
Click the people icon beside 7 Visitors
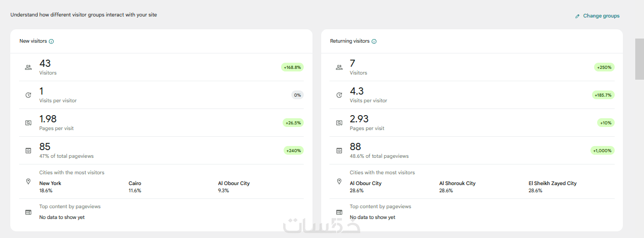click(x=339, y=67)
